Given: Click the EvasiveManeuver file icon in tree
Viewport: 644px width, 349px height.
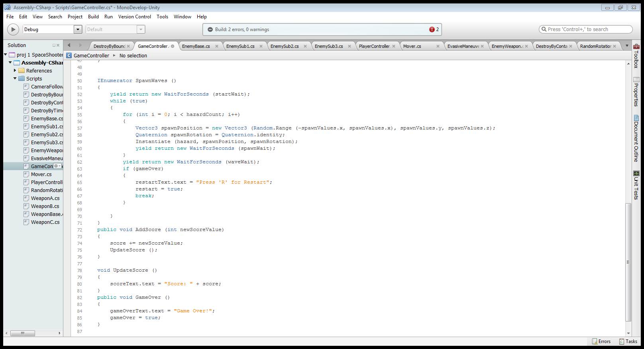Looking at the screenshot, I should click(26, 158).
